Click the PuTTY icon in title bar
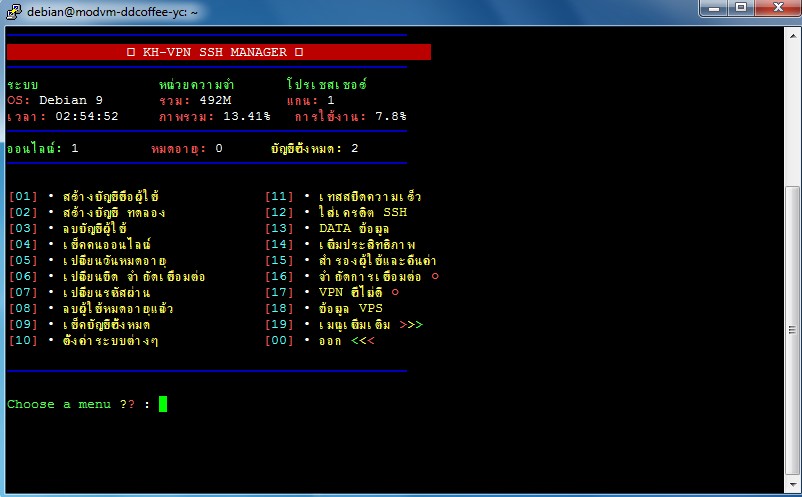This screenshot has height=497, width=802. point(14,11)
